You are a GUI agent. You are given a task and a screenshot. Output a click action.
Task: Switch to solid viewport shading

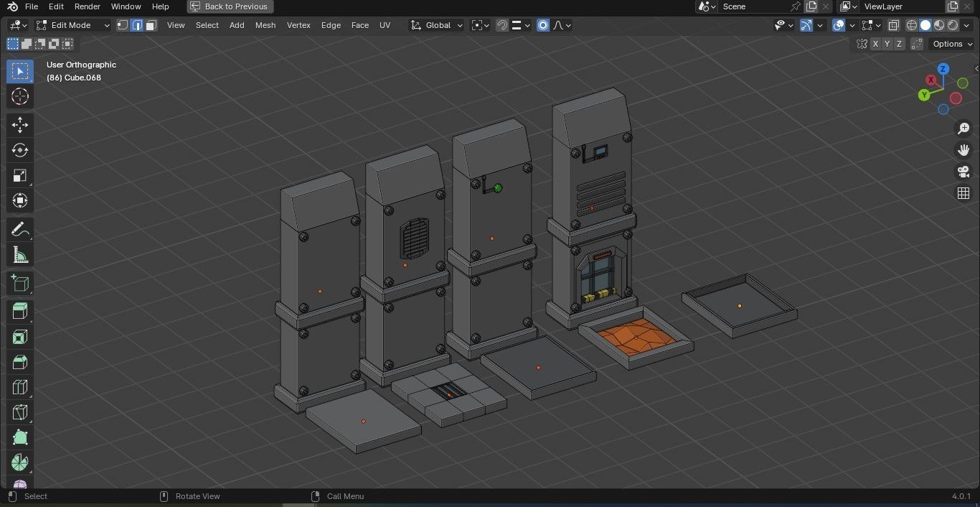click(x=925, y=25)
